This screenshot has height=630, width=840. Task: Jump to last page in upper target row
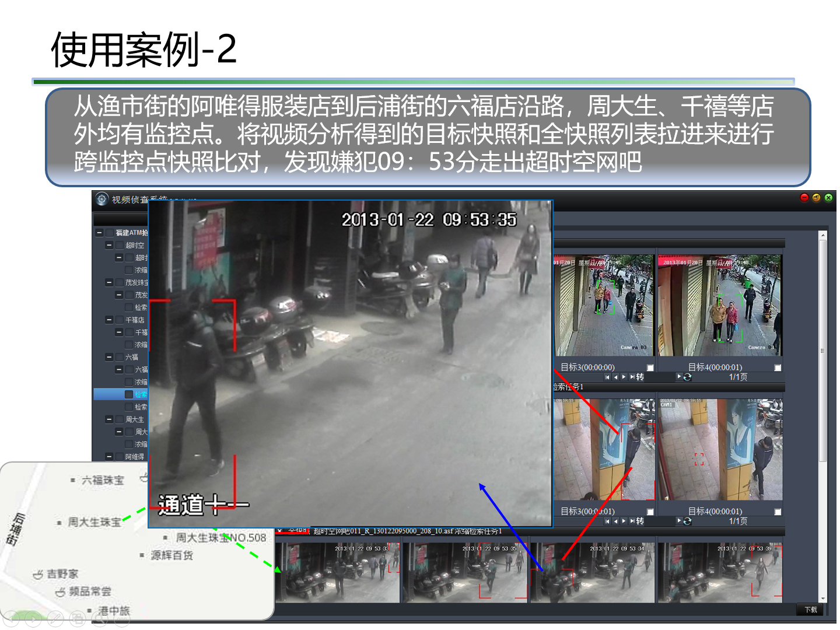tap(632, 377)
